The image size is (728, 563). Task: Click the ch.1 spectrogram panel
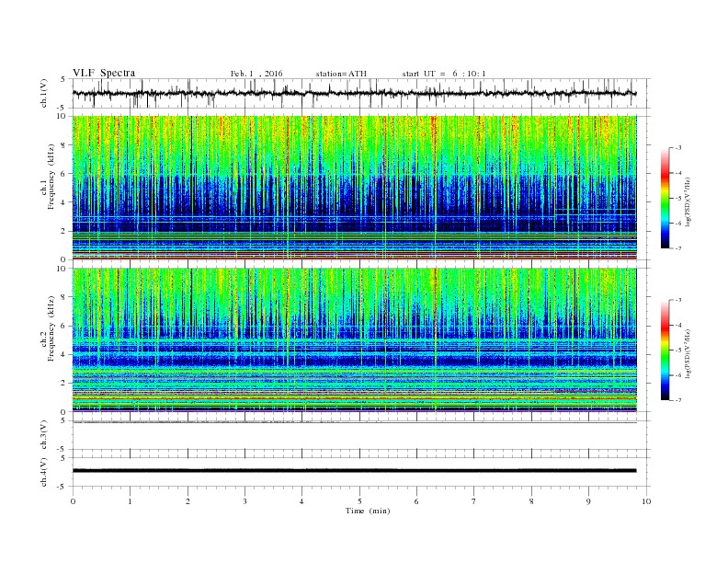coord(355,188)
